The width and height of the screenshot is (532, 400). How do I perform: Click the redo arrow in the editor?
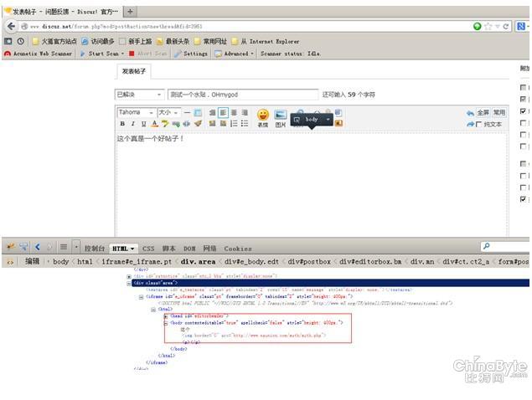470,125
